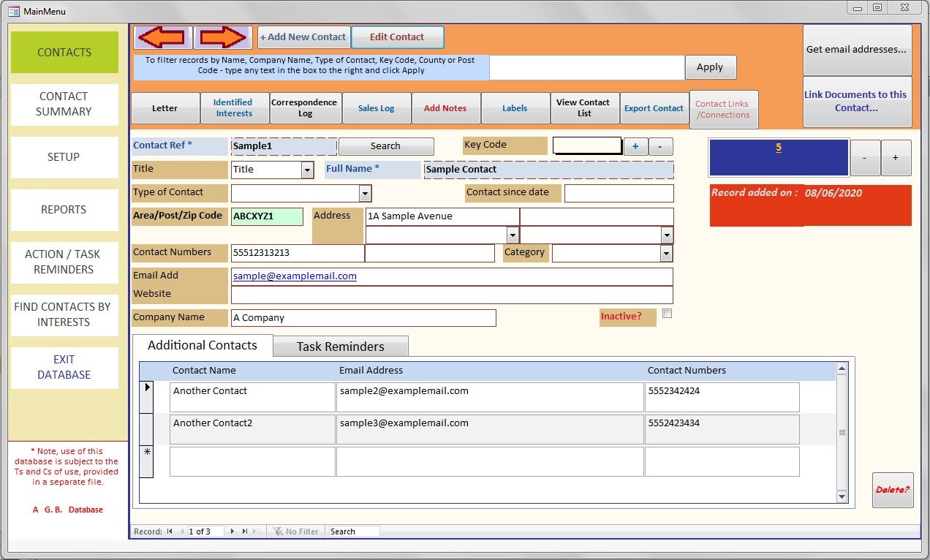930x560 pixels.
Task: Expand the Address county dropdown
Action: coord(666,235)
